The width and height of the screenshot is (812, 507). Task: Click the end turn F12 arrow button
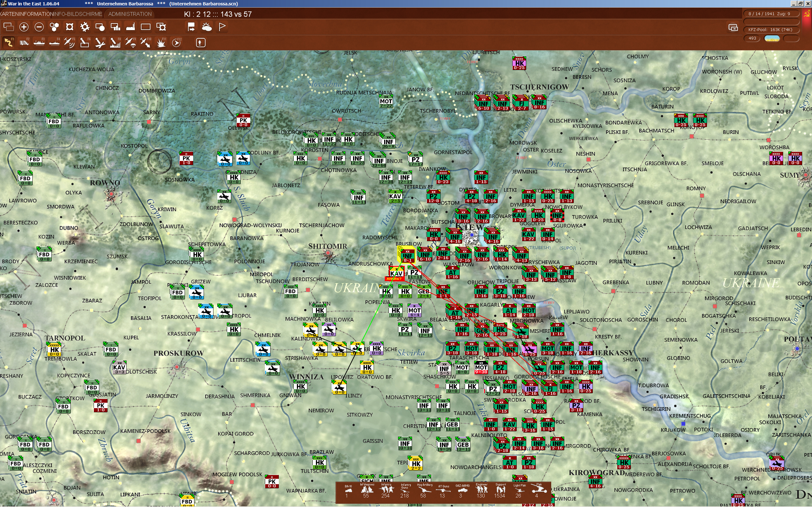[176, 42]
